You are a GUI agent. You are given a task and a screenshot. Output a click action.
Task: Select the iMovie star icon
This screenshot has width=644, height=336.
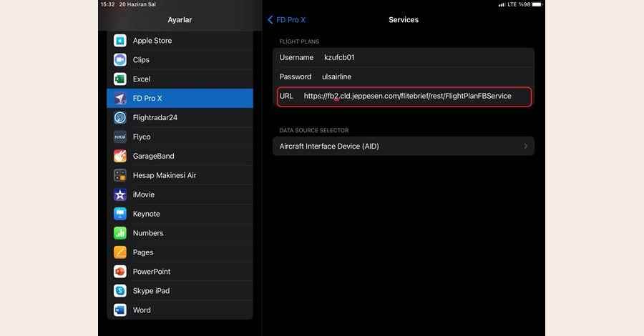coord(120,194)
